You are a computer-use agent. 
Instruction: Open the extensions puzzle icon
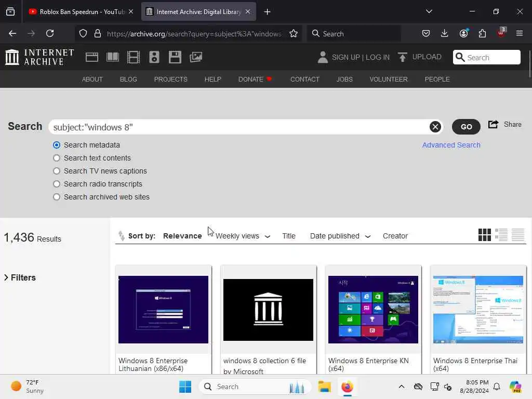click(482, 33)
